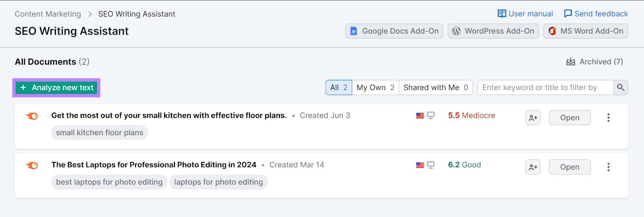Select the All 2 filter tab
Viewport: 644px width, 217px height.
[x=339, y=88]
